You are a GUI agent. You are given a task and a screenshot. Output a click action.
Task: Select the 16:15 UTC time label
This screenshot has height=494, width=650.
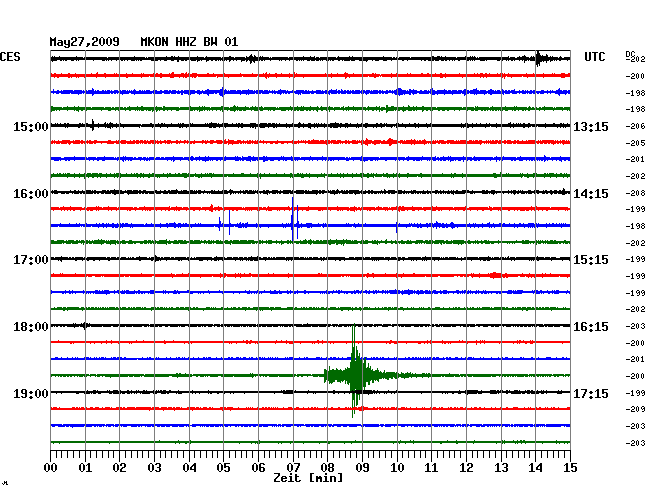(591, 327)
